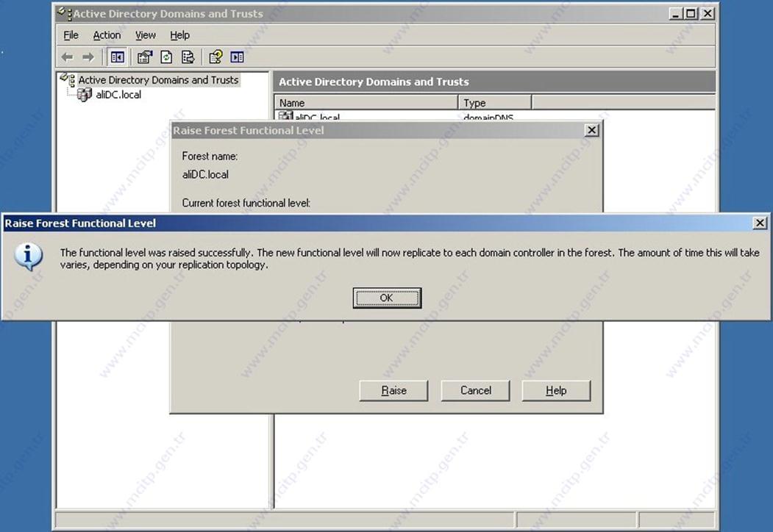The height and width of the screenshot is (532, 773).
Task: Click the Refresh toolbar icon
Action: (x=167, y=57)
